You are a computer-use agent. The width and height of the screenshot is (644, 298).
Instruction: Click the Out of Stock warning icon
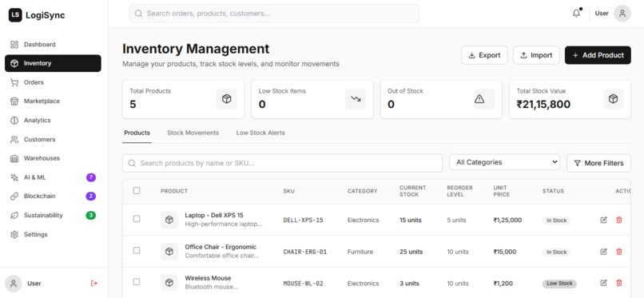[x=479, y=99]
